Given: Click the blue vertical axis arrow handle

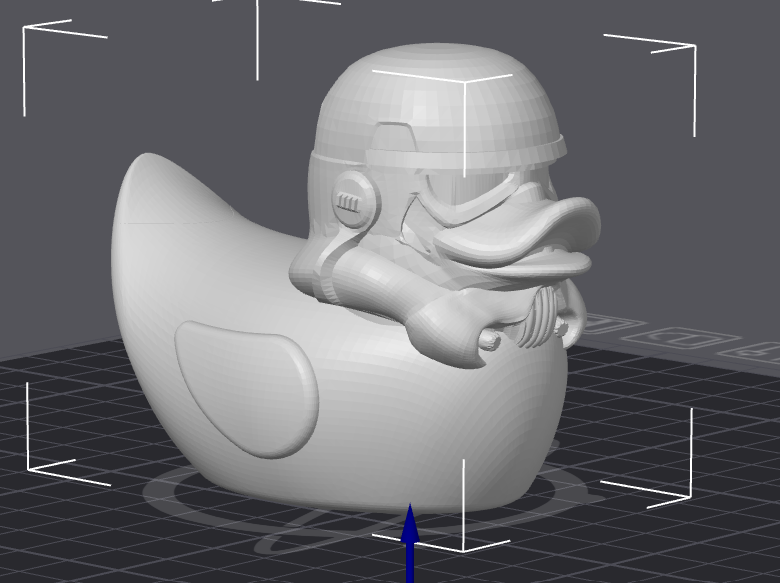Looking at the screenshot, I should point(410,543).
